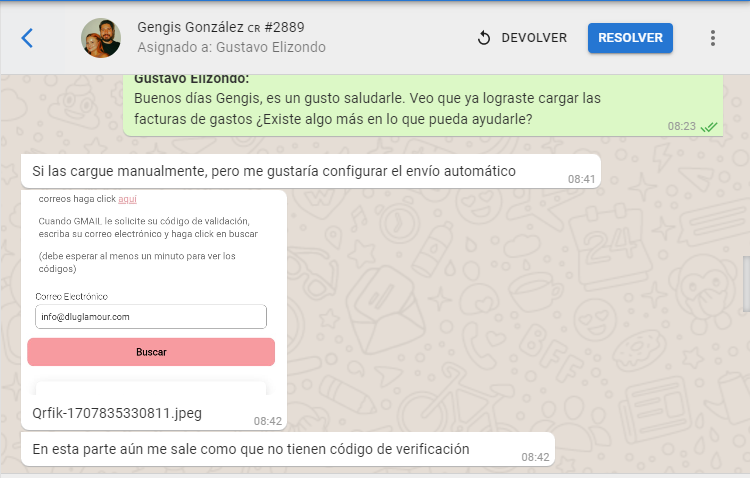The width and height of the screenshot is (750, 478).
Task: Click the DEVOLVER text label
Action: (534, 38)
